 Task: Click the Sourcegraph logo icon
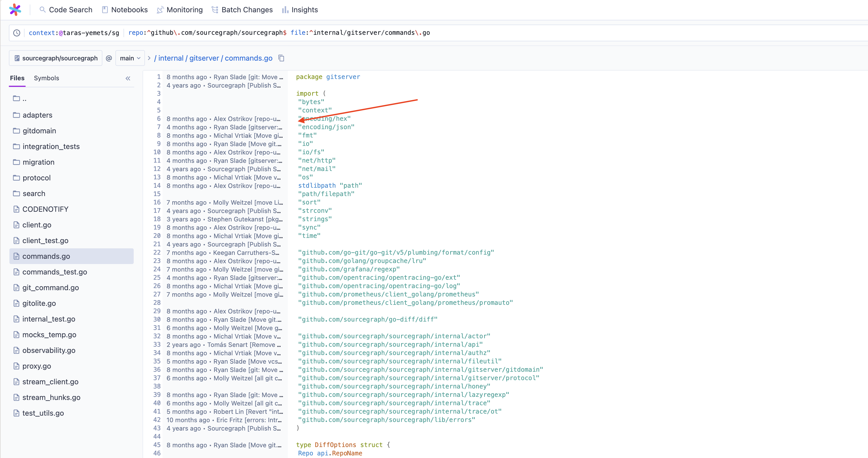pos(15,9)
